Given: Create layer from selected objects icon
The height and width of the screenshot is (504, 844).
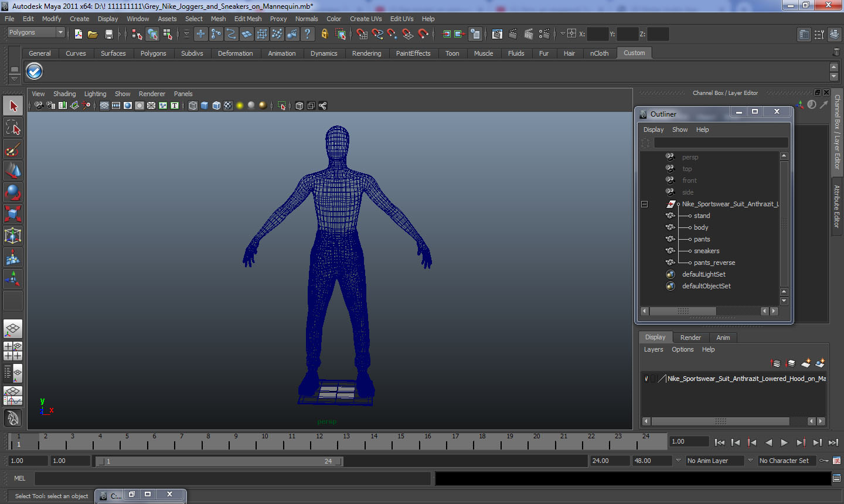Looking at the screenshot, I should (820, 363).
